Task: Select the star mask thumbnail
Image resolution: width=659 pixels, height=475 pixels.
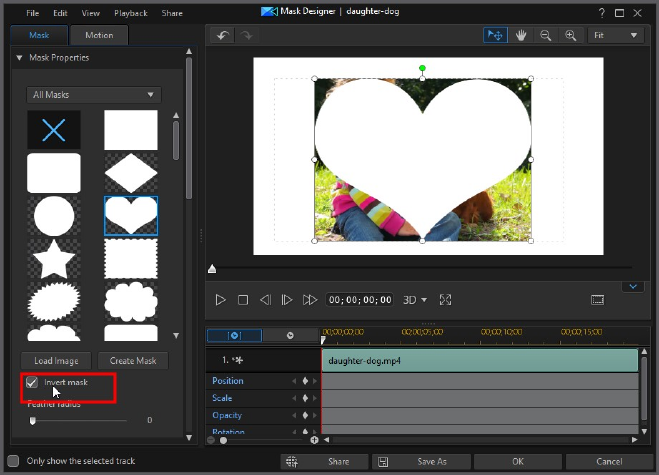Action: pyautogui.click(x=54, y=259)
